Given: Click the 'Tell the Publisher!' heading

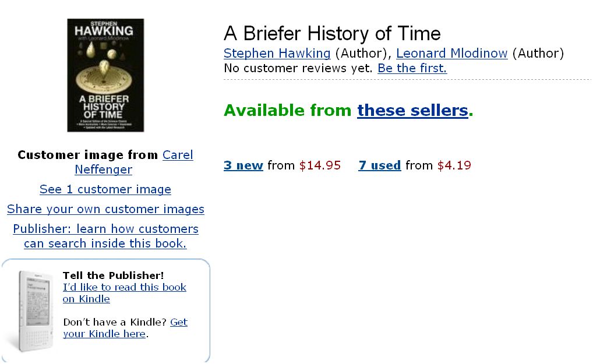Looking at the screenshot, I should coord(113,275).
